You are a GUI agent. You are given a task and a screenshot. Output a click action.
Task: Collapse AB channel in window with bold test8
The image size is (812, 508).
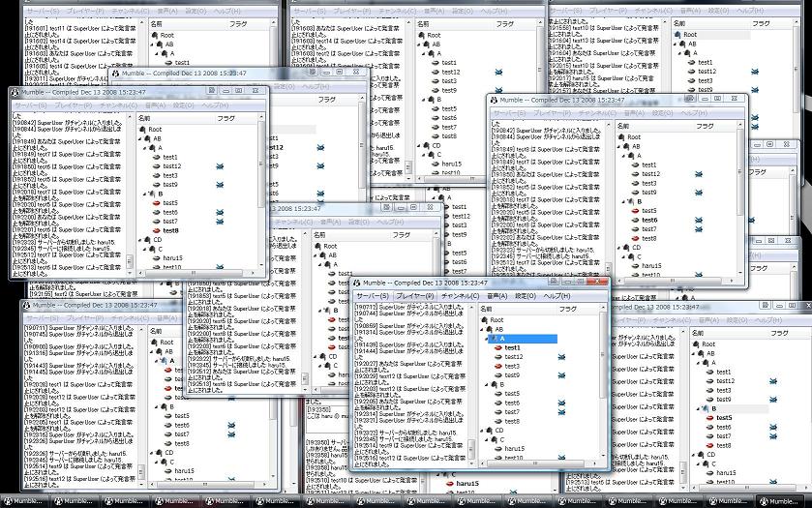[140, 138]
